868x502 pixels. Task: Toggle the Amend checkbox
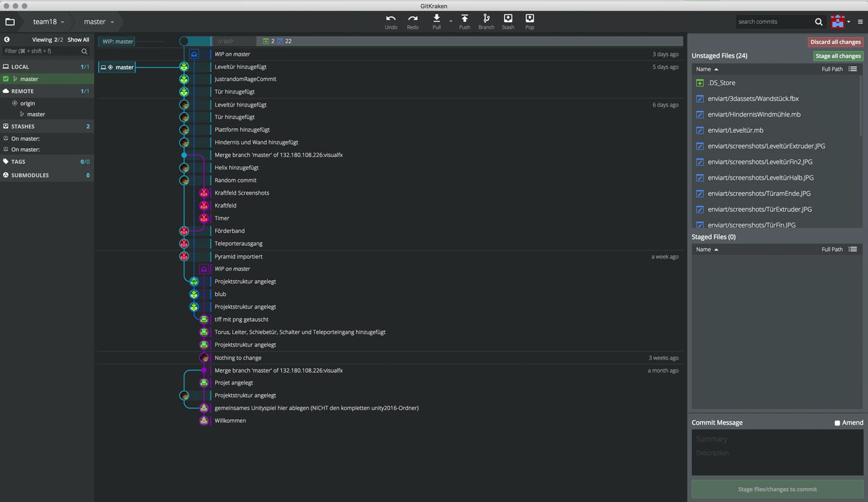tap(837, 423)
